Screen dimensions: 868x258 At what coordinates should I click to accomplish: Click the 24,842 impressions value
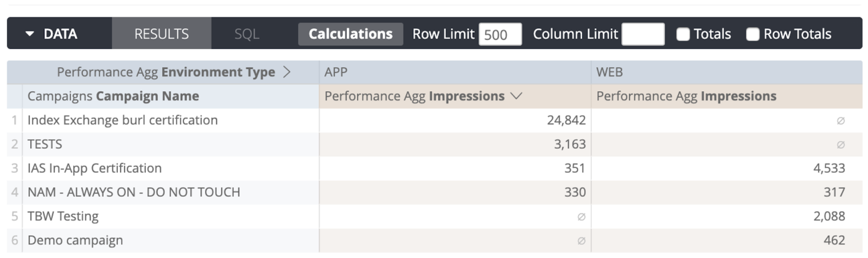[566, 120]
